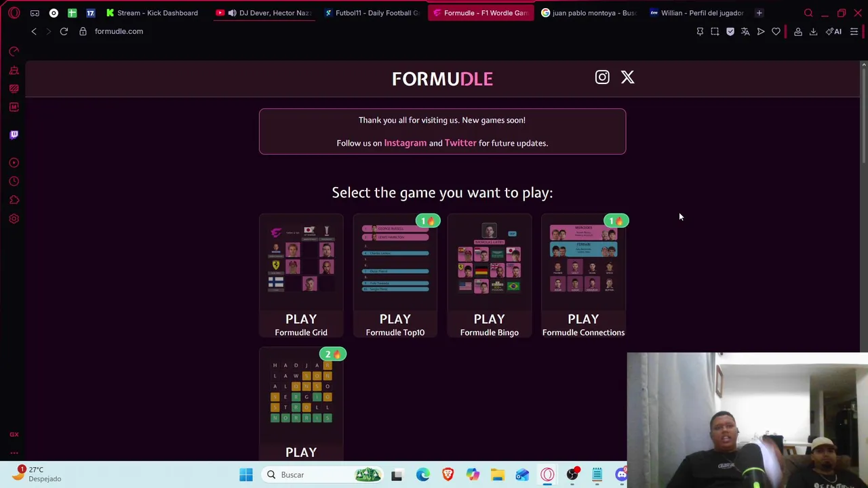Open the Easy Setup menu icon
Viewport: 868px width, 488px height.
pyautogui.click(x=854, y=31)
